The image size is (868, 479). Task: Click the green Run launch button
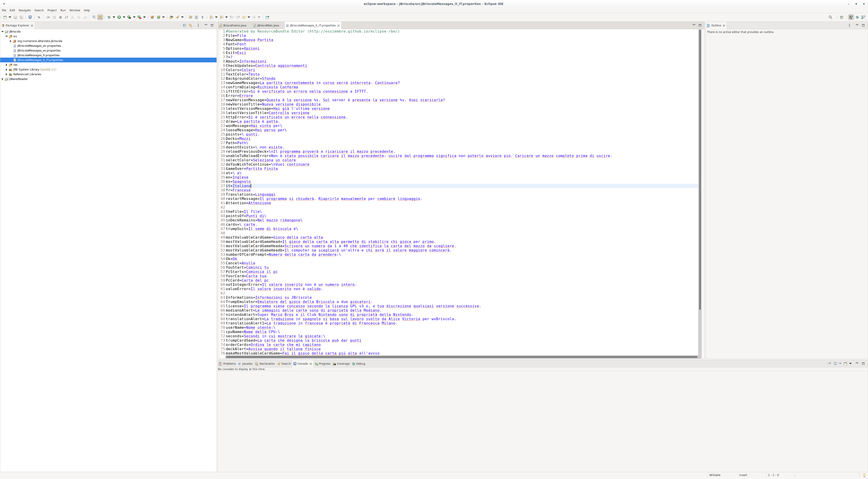point(119,17)
